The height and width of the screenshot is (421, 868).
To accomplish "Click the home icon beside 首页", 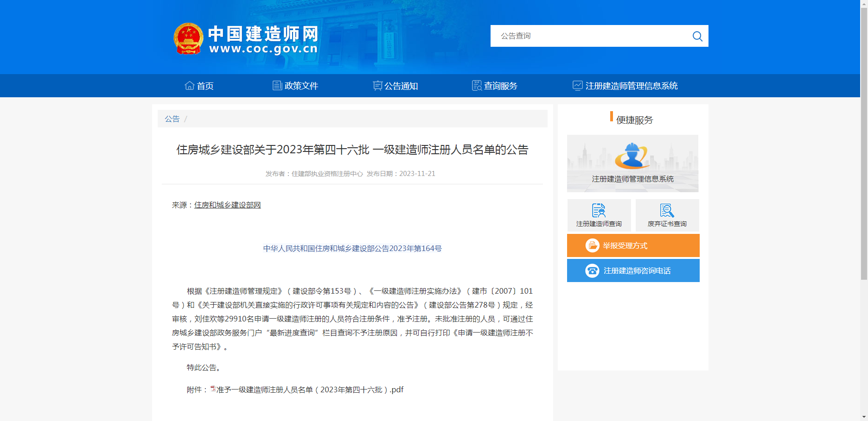I will point(189,85).
